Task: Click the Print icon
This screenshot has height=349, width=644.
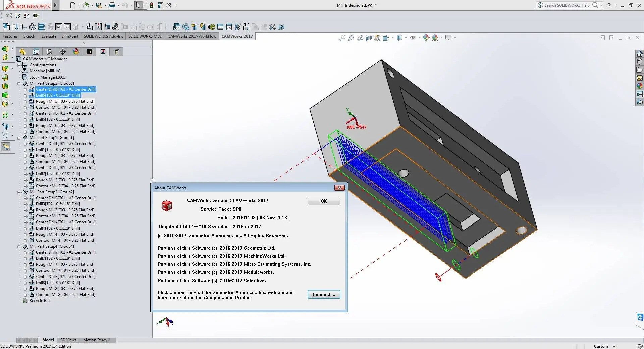Action: [x=112, y=5]
